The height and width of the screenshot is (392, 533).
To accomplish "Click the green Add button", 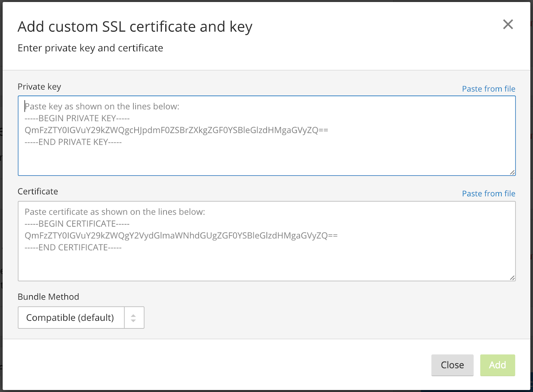I will point(497,365).
